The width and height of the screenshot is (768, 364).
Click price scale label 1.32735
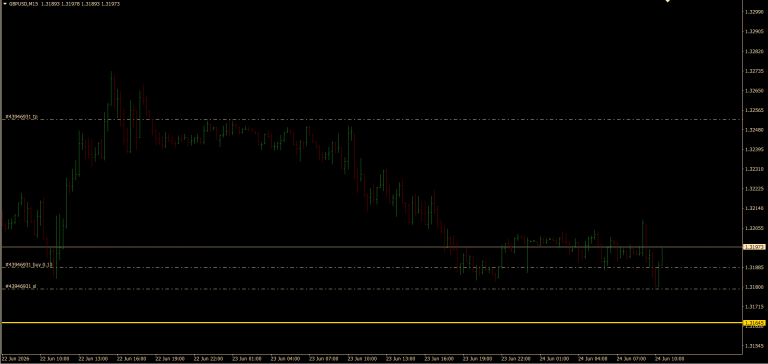(754, 71)
